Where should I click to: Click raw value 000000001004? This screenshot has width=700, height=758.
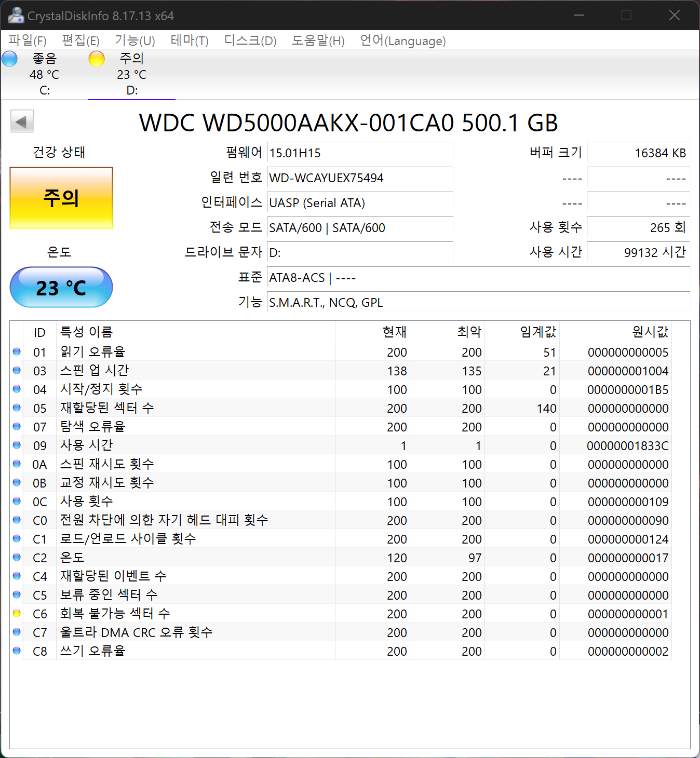point(628,371)
